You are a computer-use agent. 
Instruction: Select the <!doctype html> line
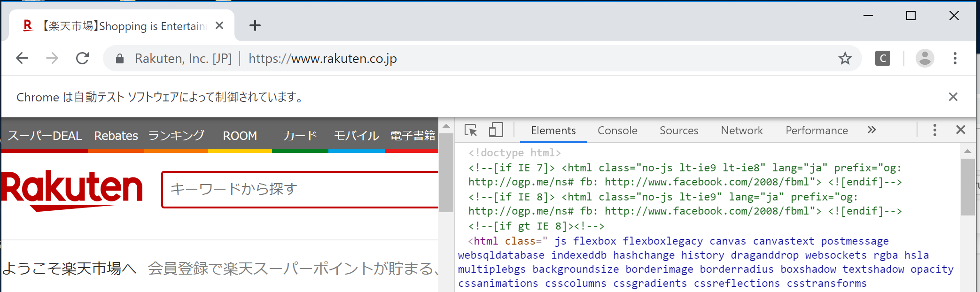(x=514, y=153)
